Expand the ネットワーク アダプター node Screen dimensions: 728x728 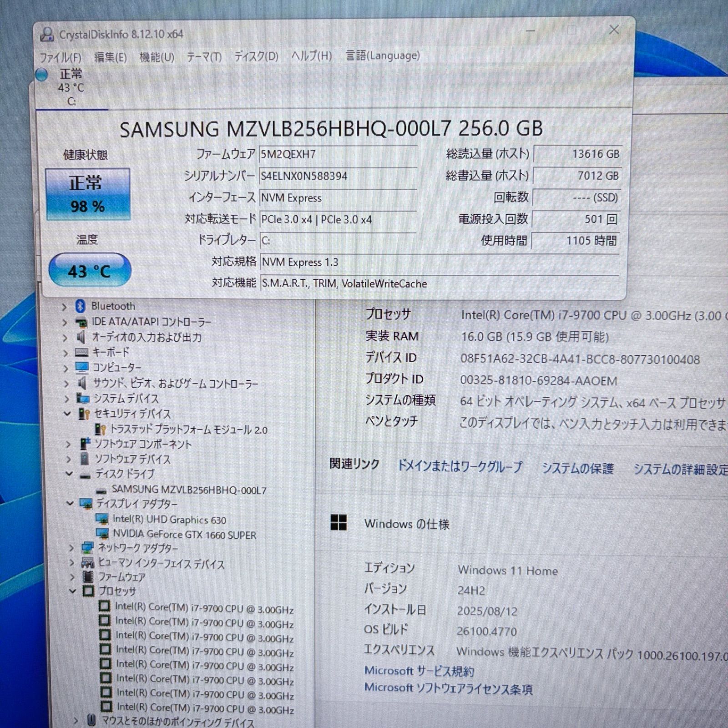coord(71,548)
